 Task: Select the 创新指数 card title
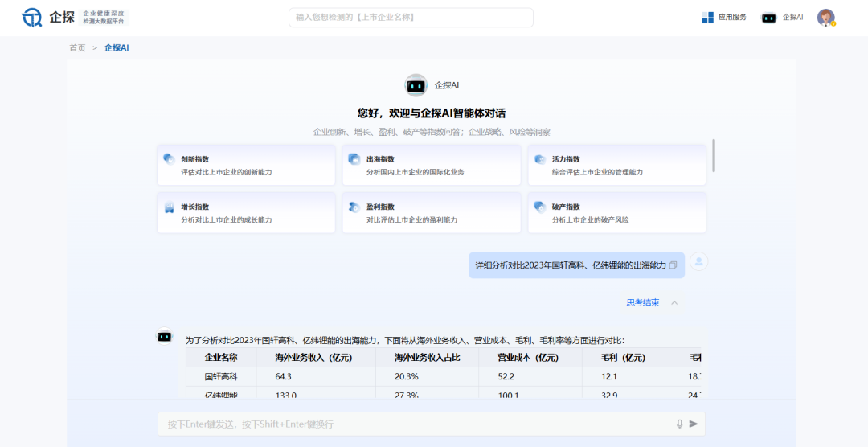point(194,159)
